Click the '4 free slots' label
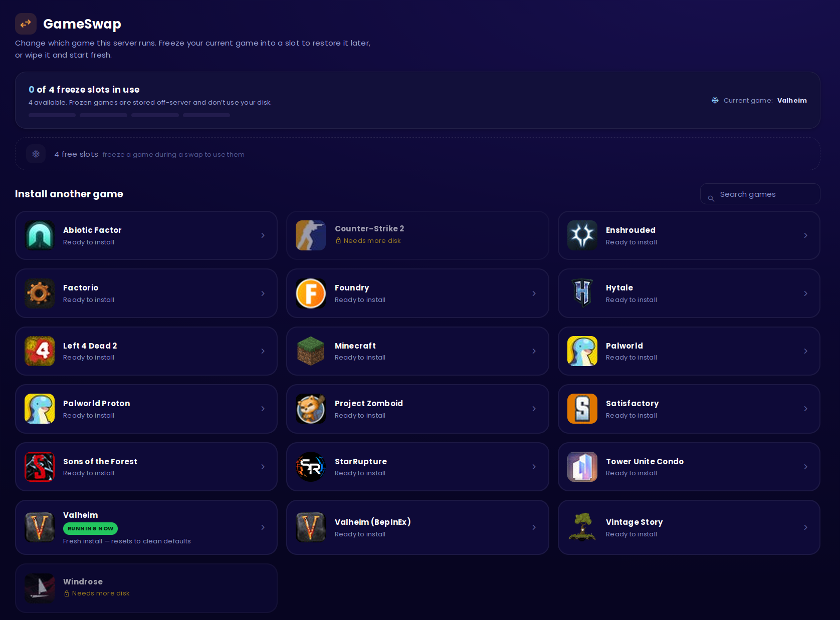Image resolution: width=840 pixels, height=620 pixels. (76, 154)
